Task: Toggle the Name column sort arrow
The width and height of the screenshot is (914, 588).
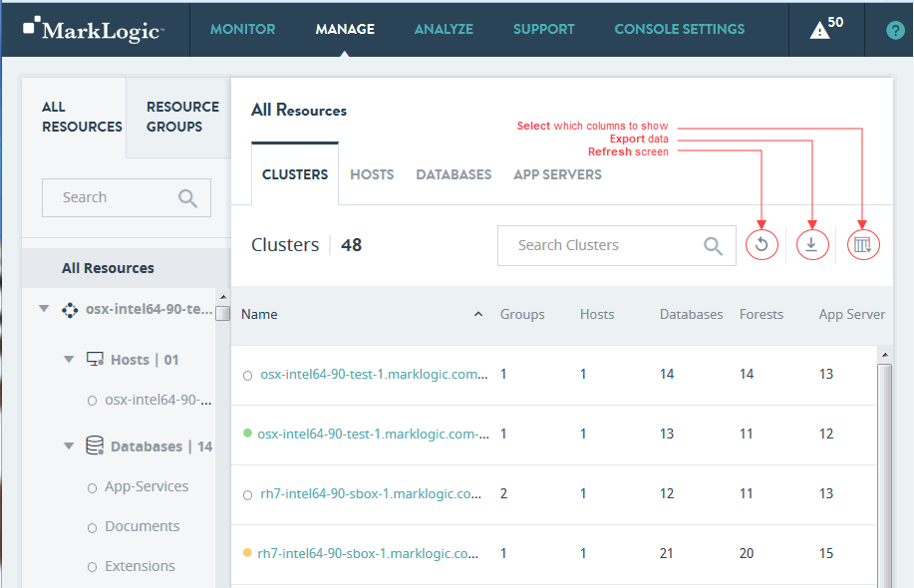Action: pos(478,314)
